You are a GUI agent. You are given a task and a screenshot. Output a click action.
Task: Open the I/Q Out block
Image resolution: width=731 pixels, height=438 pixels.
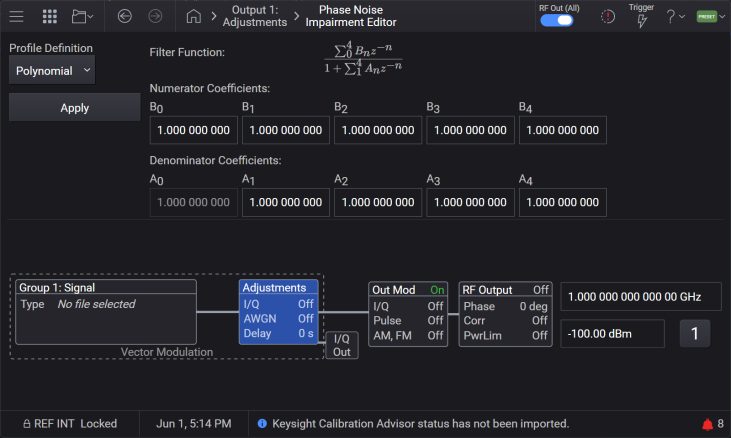coord(342,345)
